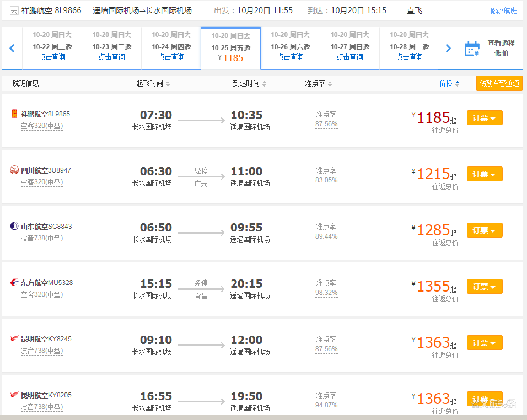Click the Sichuan Airlines (四川航空) logo icon
Viewport: 527px width, 420px height.
[x=14, y=170]
